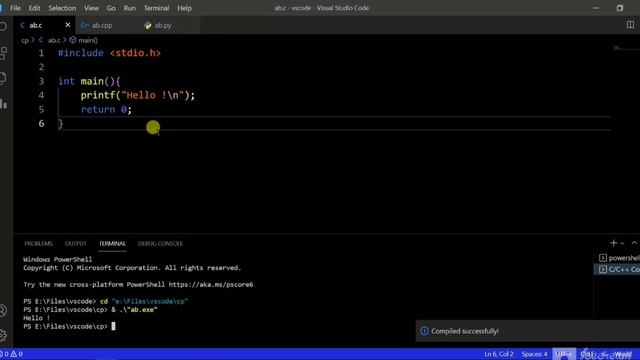Minimize the VS Code window

click(596, 8)
